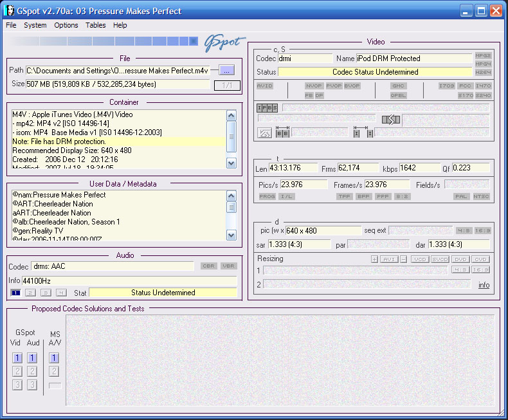The image size is (508, 420).
Task: Click the Resizing AVI button
Action: [x=389, y=260]
